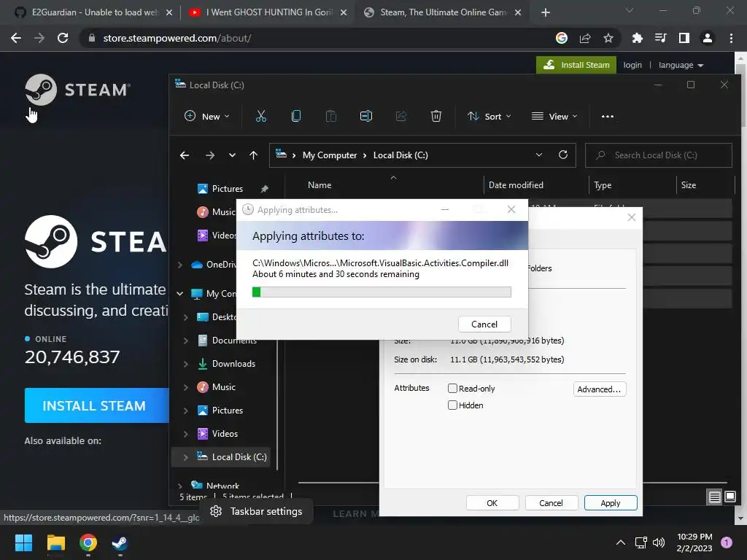Click the Steam icon on the taskbar
The width and height of the screenshot is (747, 560).
tap(120, 542)
